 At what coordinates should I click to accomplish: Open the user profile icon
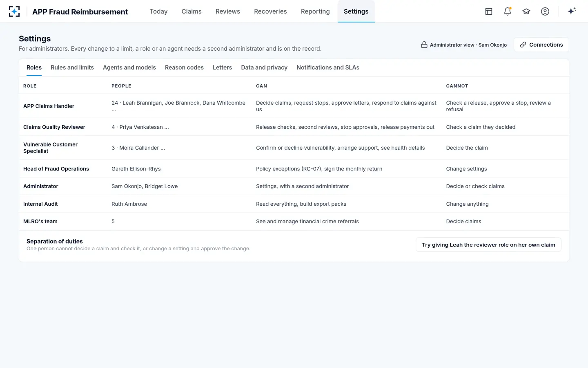coord(545,11)
